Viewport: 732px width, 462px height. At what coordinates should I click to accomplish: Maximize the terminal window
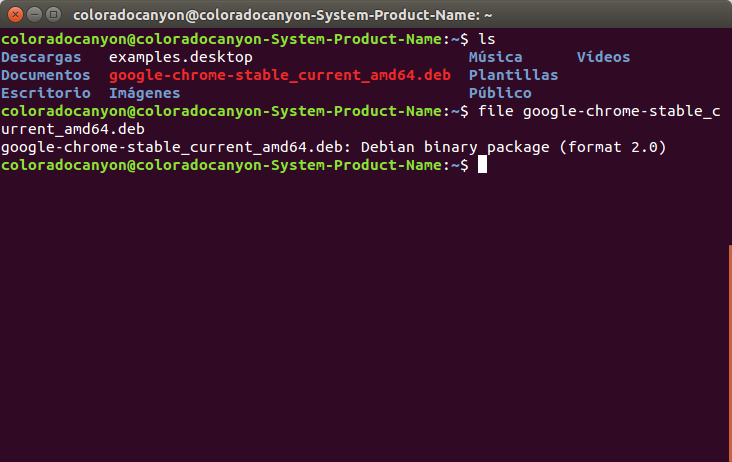click(x=54, y=15)
